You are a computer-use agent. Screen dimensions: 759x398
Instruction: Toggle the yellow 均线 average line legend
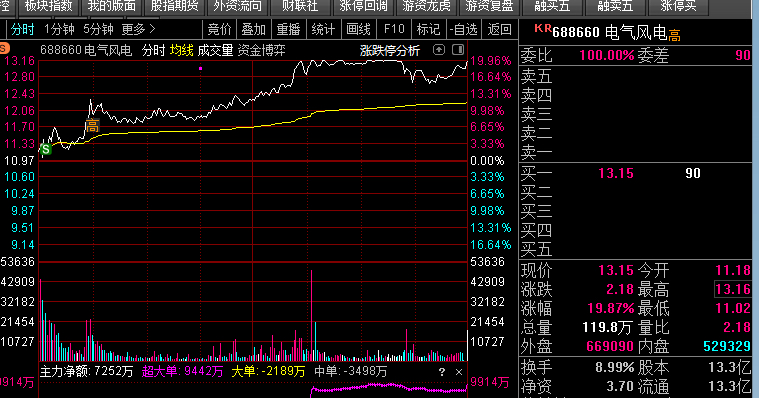click(x=182, y=50)
